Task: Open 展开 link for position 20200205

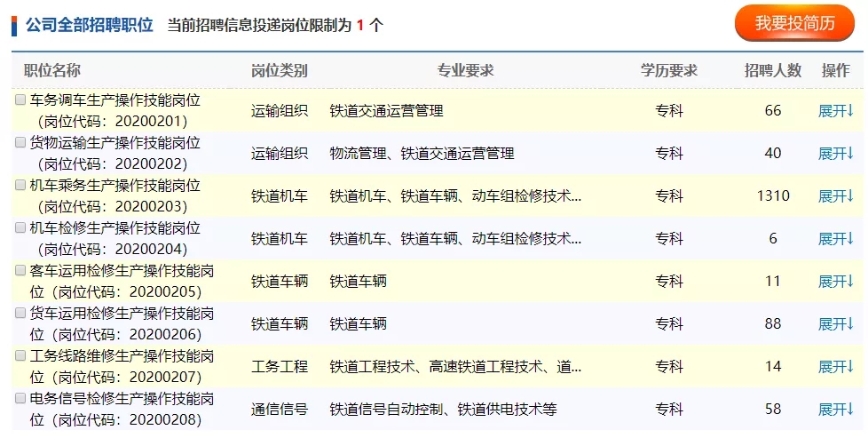Action: (x=835, y=282)
